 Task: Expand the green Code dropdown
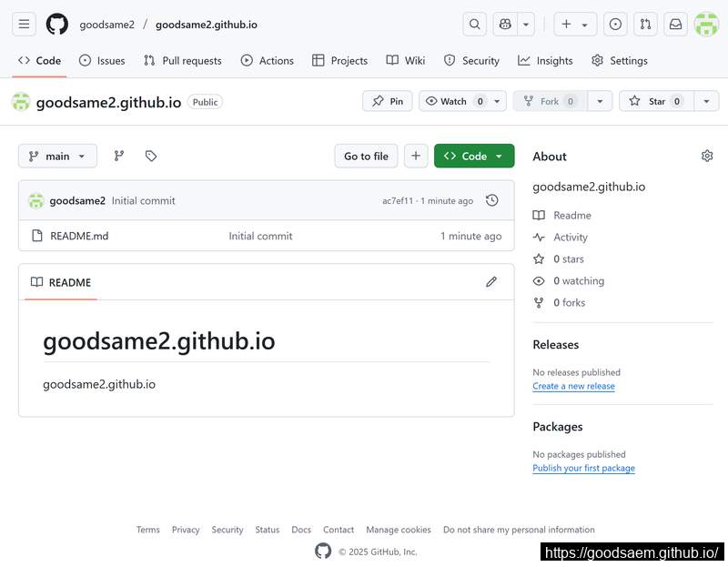click(474, 156)
